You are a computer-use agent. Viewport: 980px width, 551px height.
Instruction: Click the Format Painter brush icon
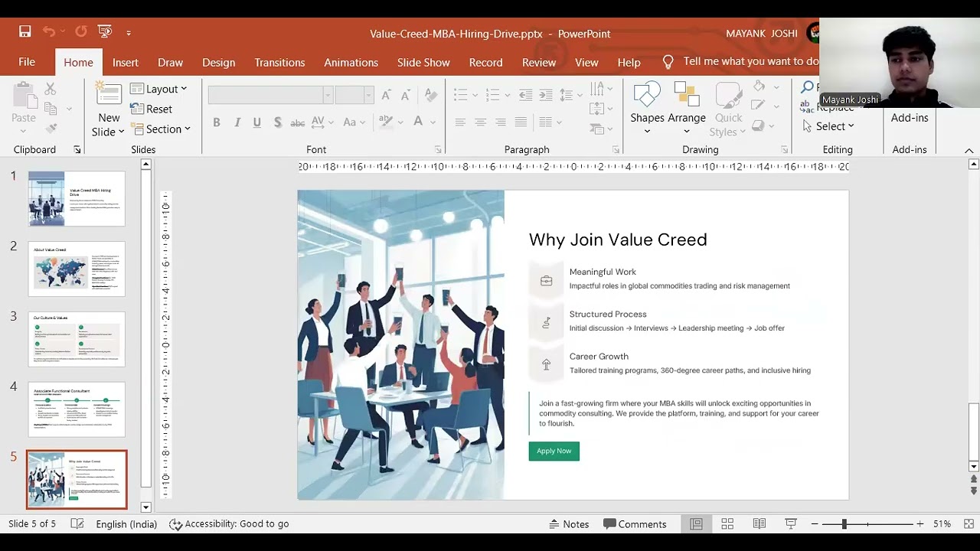51,129
